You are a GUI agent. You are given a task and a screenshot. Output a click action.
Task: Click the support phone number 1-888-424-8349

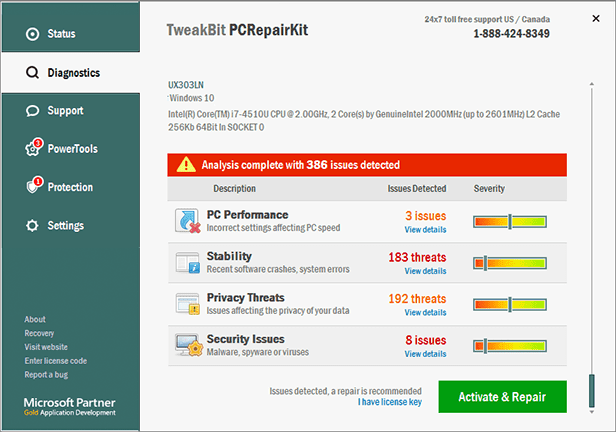511,34
